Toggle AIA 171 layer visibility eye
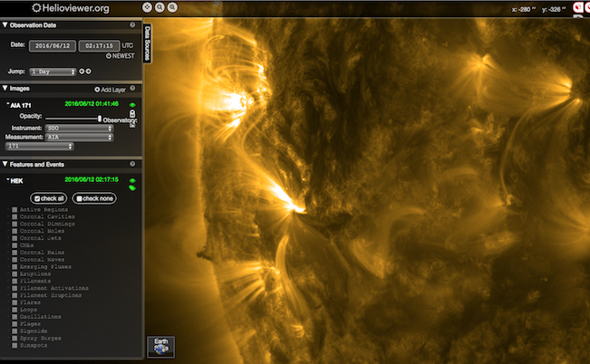 coord(132,104)
